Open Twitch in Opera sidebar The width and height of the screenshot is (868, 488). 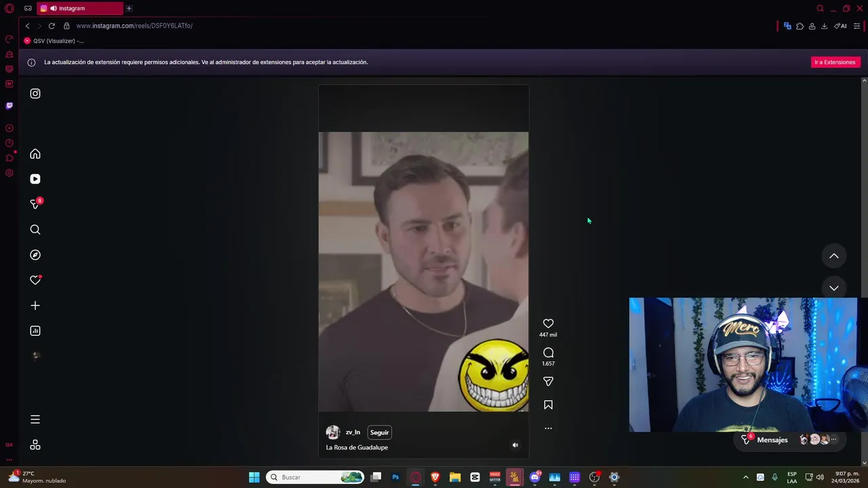9,106
